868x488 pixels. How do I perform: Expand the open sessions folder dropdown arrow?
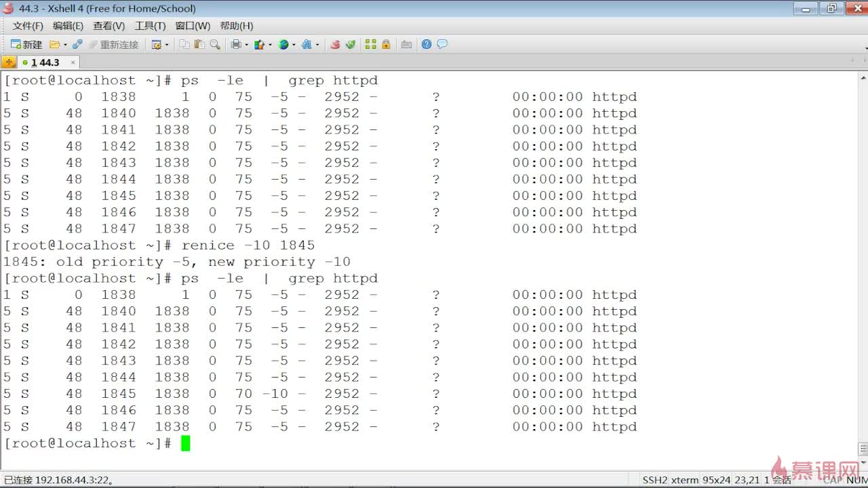pos(65,45)
